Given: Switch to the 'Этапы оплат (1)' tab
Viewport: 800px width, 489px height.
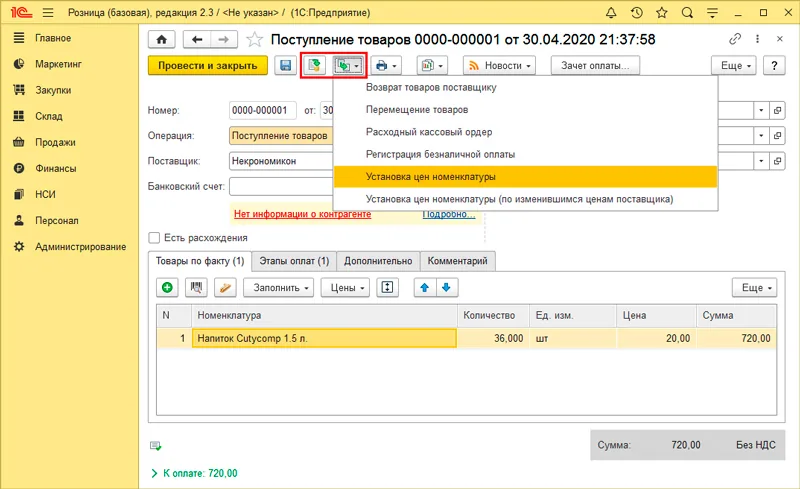Looking at the screenshot, I should point(294,260).
